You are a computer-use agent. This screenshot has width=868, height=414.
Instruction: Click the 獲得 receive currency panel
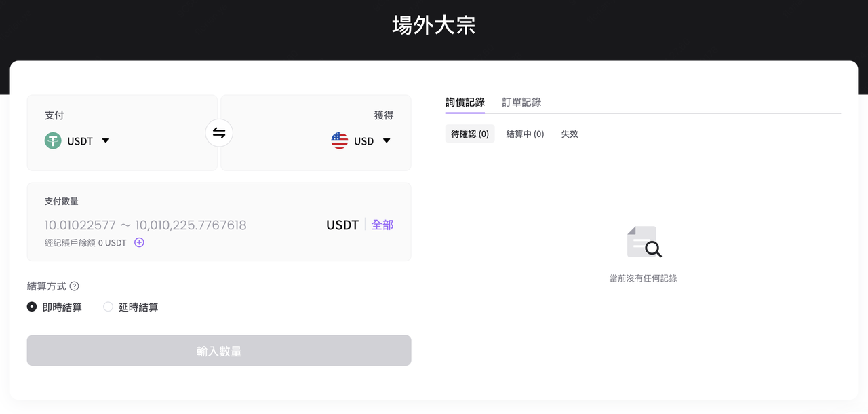click(316, 132)
